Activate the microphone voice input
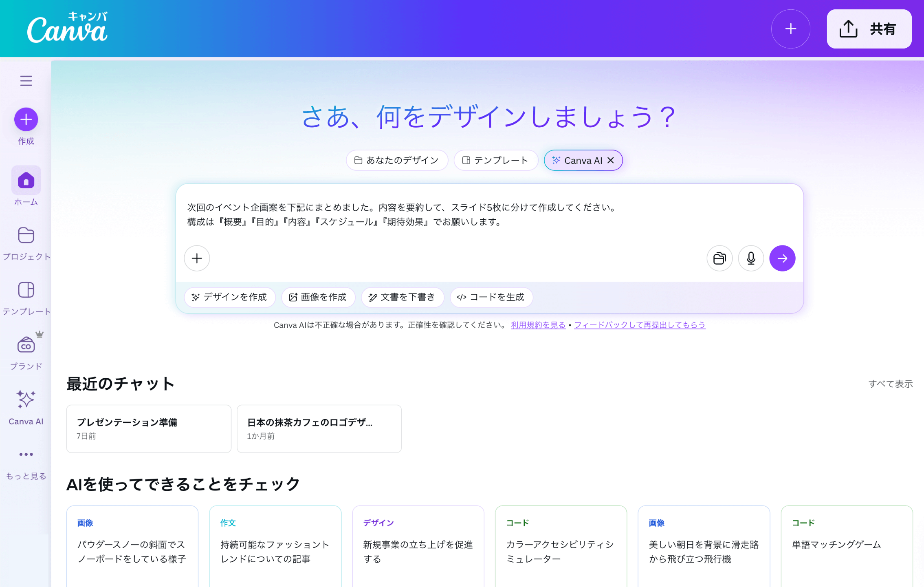Viewport: 924px width, 587px height. (x=751, y=258)
